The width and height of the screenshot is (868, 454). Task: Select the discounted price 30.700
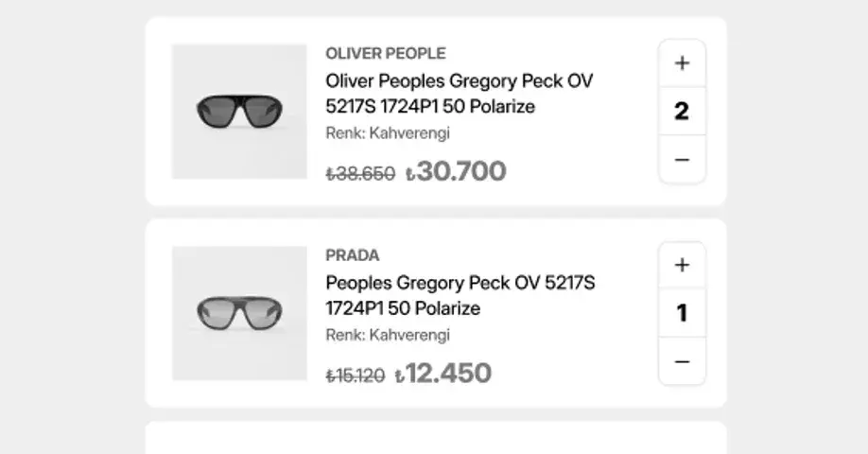456,171
